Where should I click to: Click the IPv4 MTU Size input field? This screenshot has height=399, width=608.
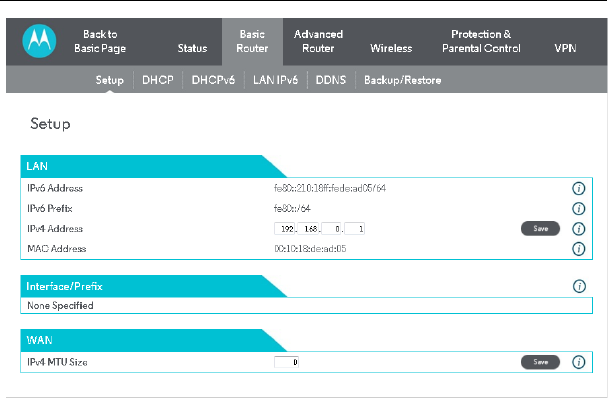coord(287,362)
